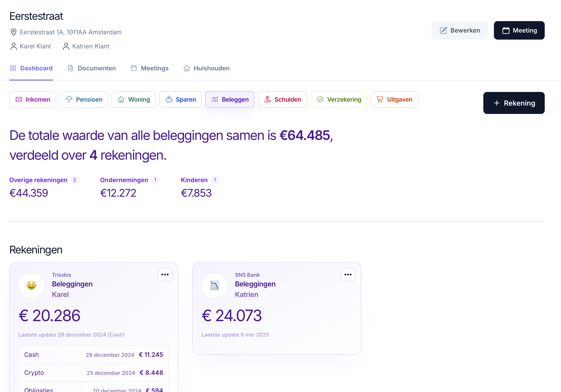Viewport: 561px width, 392px height.
Task: Select the Inkomen filter icon
Action: (19, 99)
